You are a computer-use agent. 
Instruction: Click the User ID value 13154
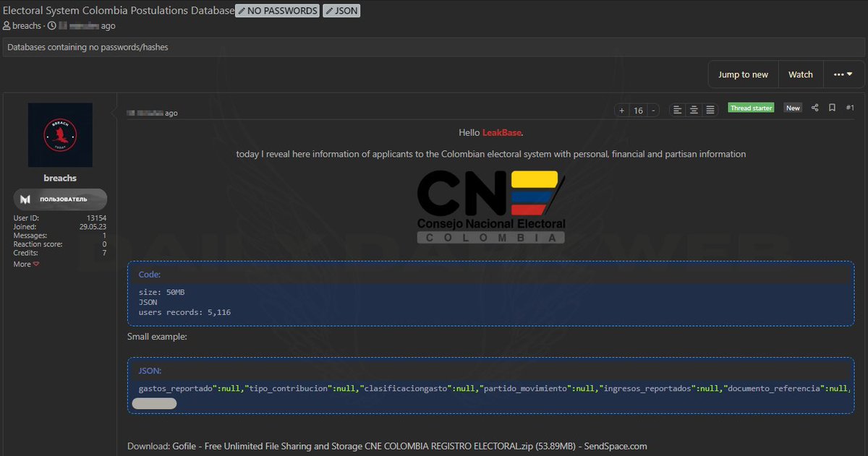(x=95, y=218)
